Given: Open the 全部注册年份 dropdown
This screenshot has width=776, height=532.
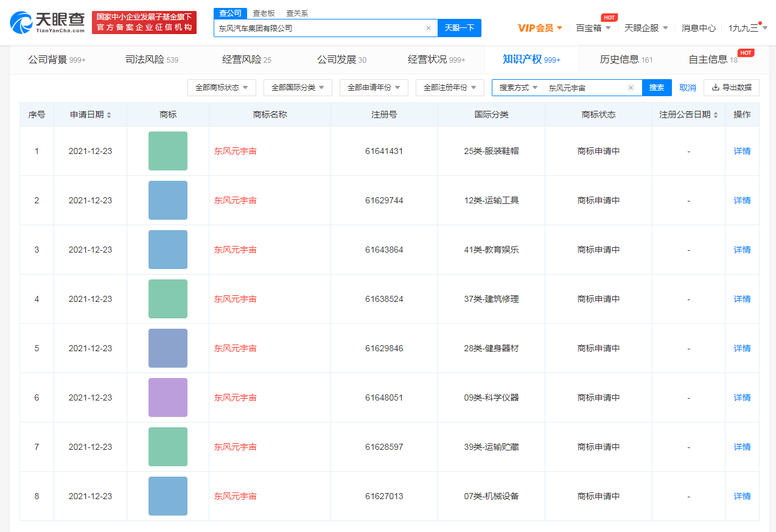Looking at the screenshot, I should pos(450,88).
